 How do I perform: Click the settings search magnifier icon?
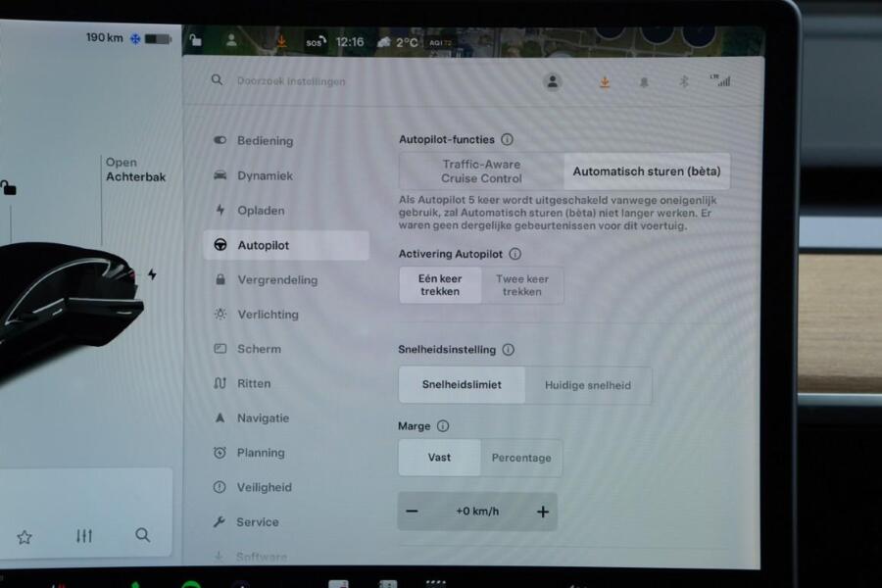[x=217, y=80]
